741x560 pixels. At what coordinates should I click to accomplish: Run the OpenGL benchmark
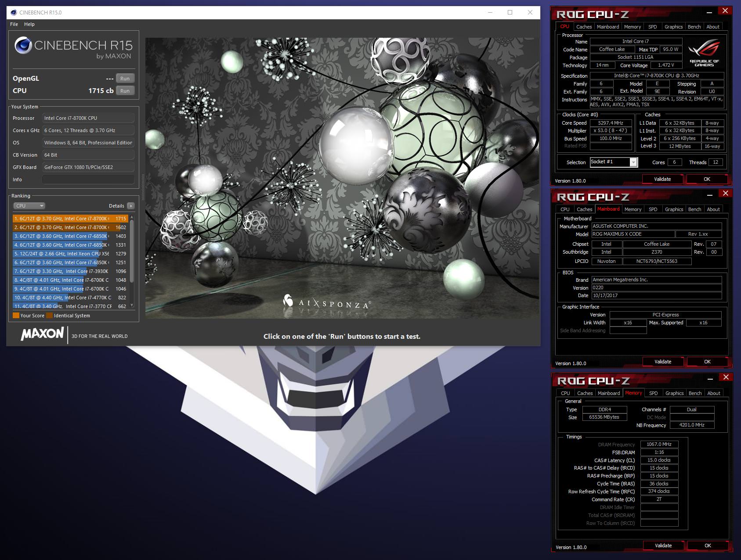tap(125, 79)
